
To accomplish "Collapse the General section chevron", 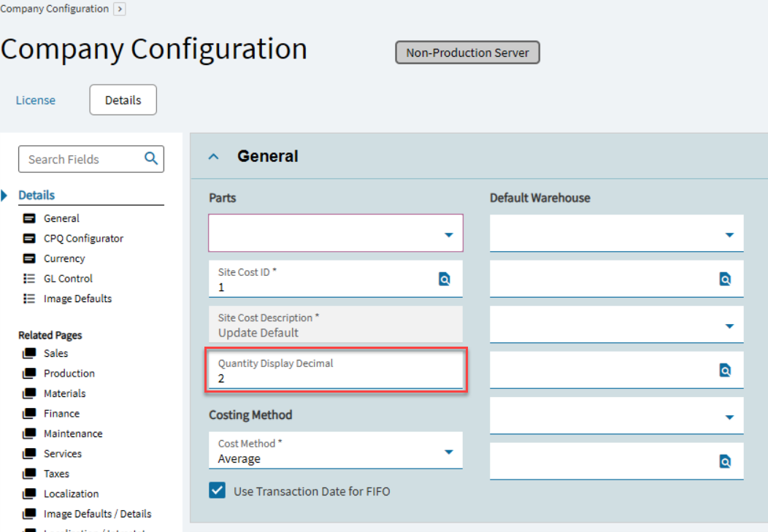I will click(214, 156).
